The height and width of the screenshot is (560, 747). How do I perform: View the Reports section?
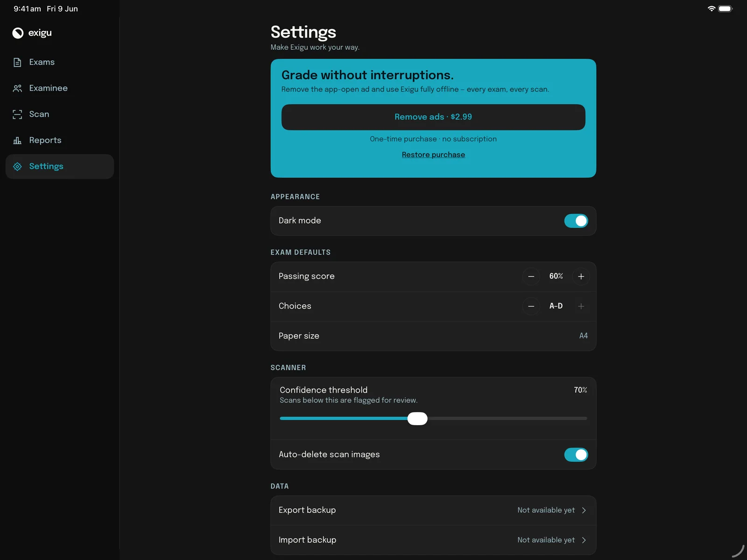click(60, 140)
